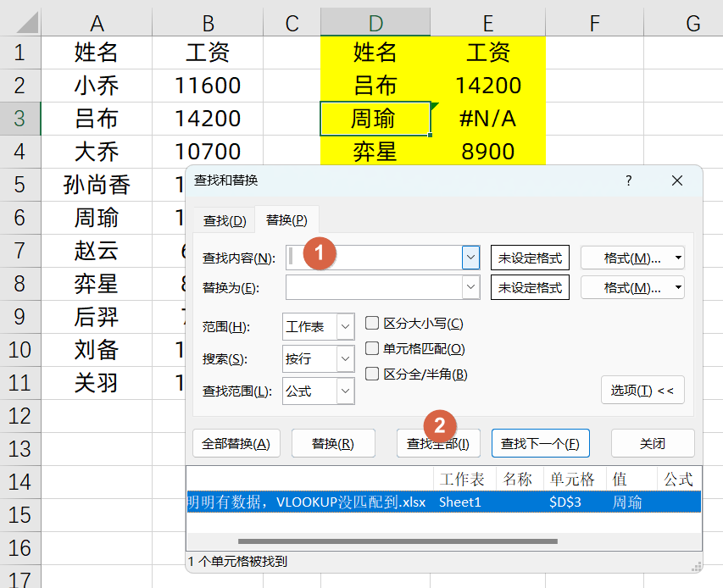This screenshot has width=723, height=588.
Task: Expand the replace-row 格式 dropdown arrow
Action: click(x=678, y=287)
